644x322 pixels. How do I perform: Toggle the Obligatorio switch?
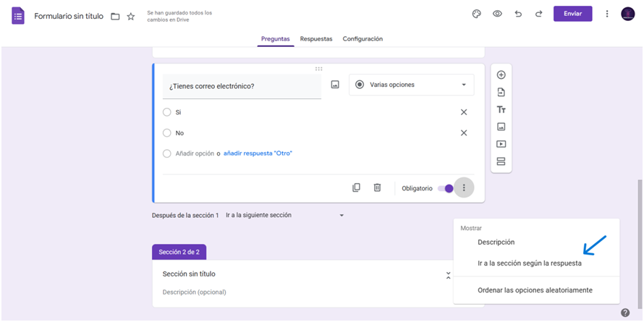pos(445,188)
